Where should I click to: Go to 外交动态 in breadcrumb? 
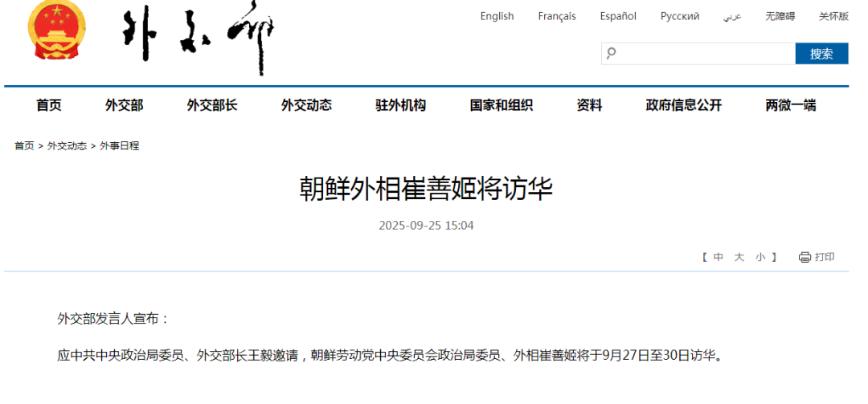pos(67,146)
